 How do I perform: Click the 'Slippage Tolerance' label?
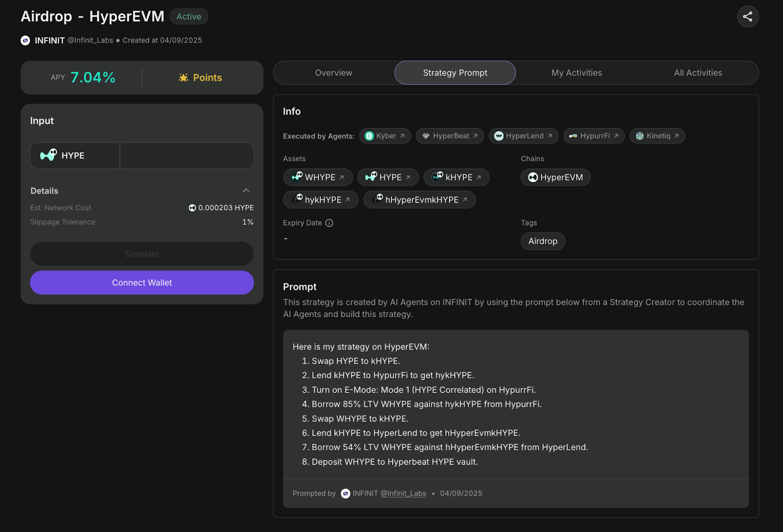(x=63, y=222)
